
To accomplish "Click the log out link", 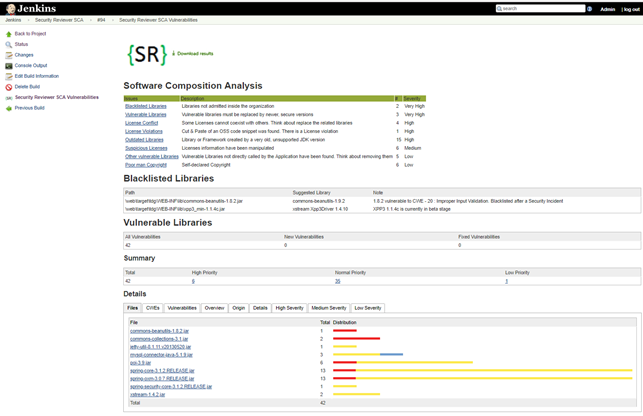I will point(631,9).
